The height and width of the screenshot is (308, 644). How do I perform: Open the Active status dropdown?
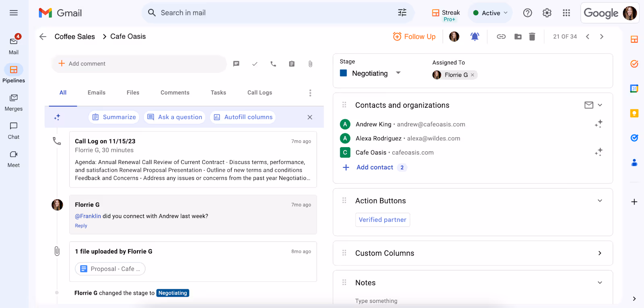point(490,13)
